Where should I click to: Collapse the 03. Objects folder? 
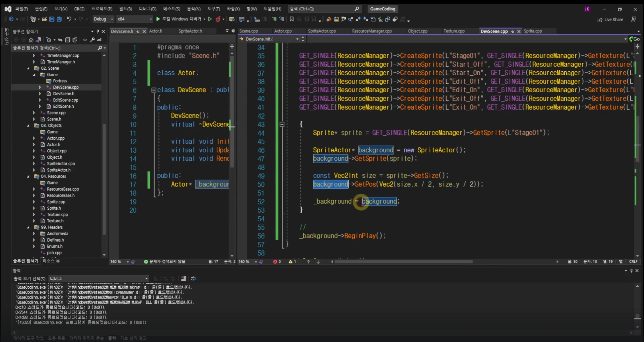[x=28, y=126]
